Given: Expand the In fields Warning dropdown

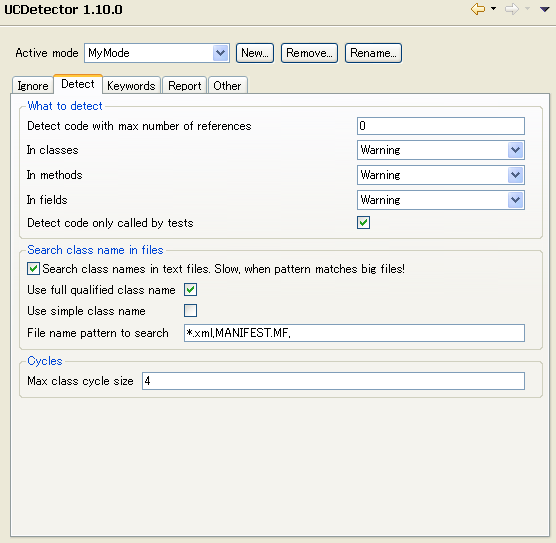Looking at the screenshot, I should pos(515,200).
